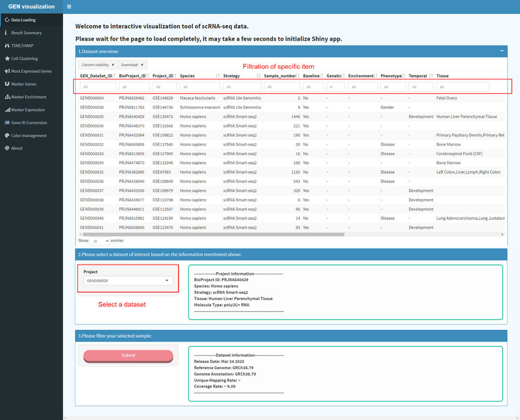This screenshot has width=520, height=420.
Task: Click the Marker Genes magnet icon
Action: 7,84
